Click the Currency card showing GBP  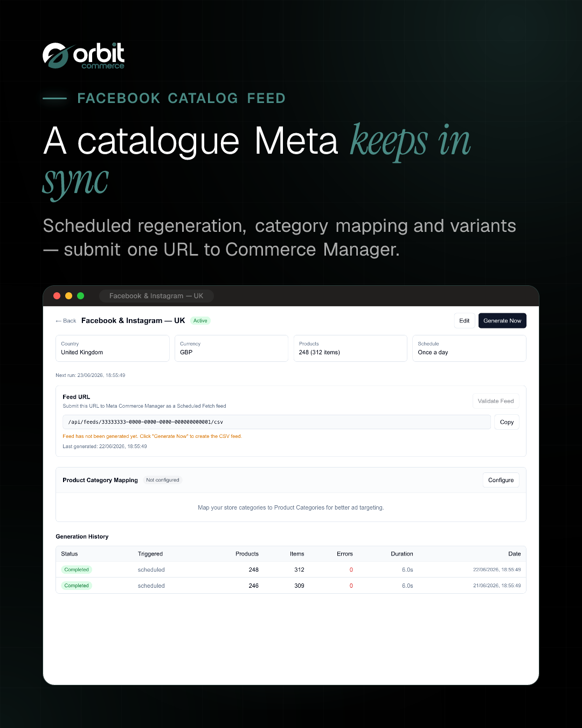(x=231, y=348)
